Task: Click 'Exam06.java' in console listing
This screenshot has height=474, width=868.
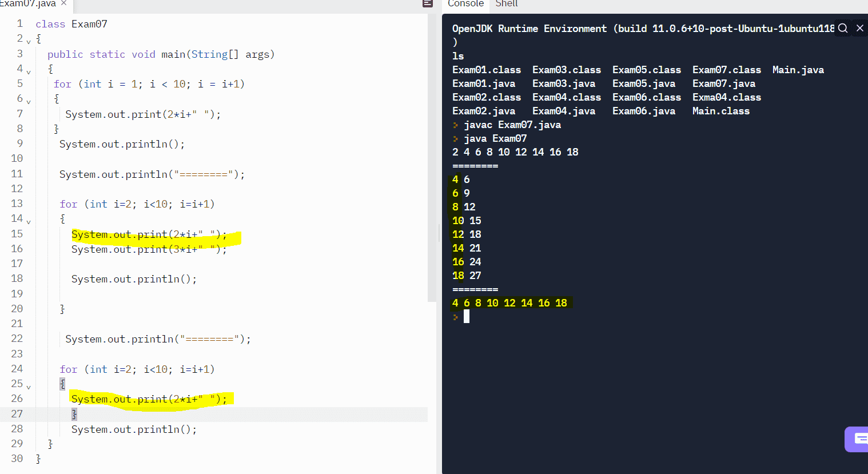Action: coord(644,111)
